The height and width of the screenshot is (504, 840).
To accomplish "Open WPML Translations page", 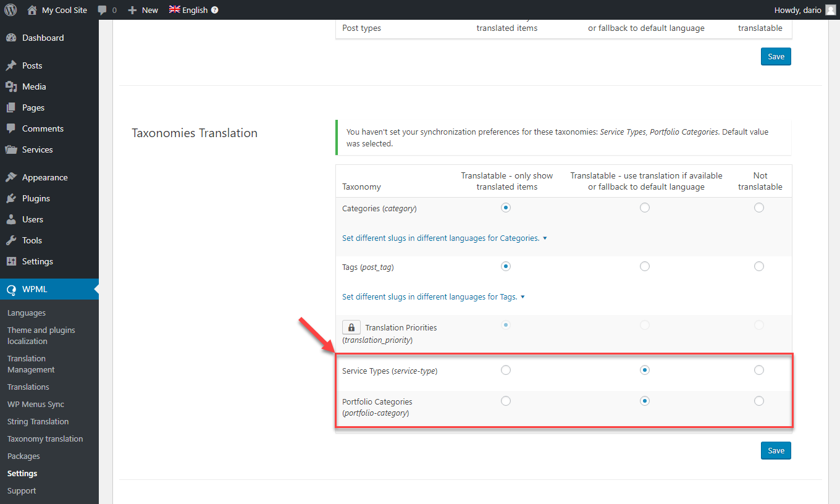I will [28, 387].
